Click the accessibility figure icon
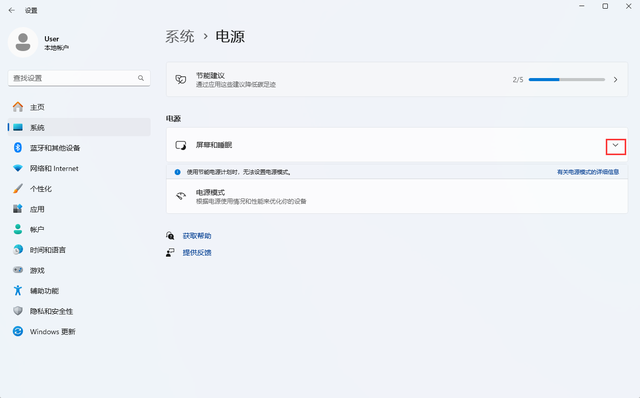 pos(18,290)
